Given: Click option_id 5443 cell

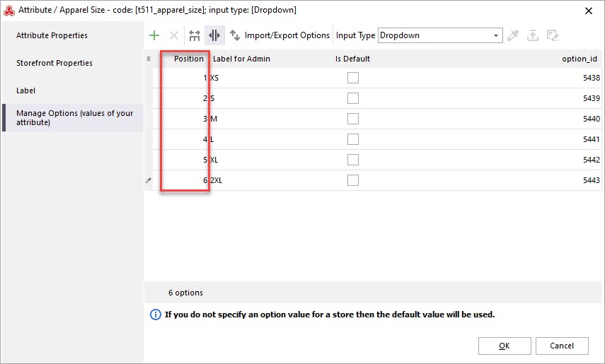Looking at the screenshot, I should pyautogui.click(x=591, y=180).
